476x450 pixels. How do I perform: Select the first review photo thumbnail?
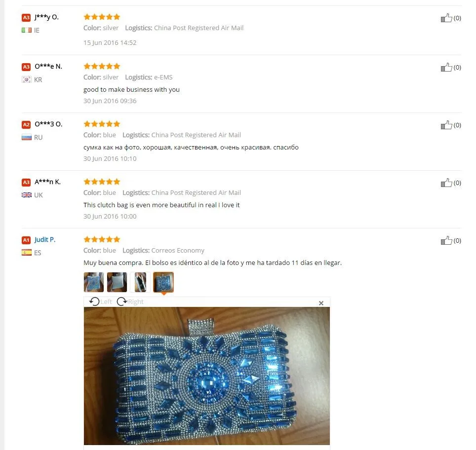pyautogui.click(x=93, y=282)
